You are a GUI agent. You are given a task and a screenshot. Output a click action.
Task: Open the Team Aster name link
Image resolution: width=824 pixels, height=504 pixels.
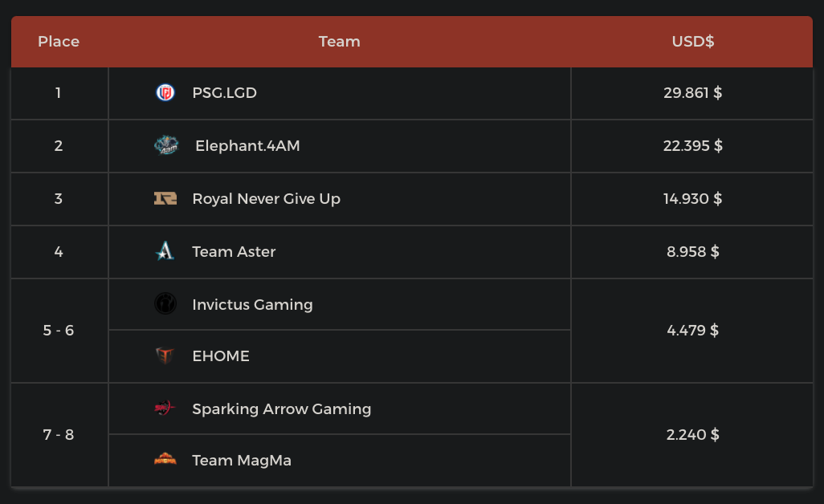[234, 252]
